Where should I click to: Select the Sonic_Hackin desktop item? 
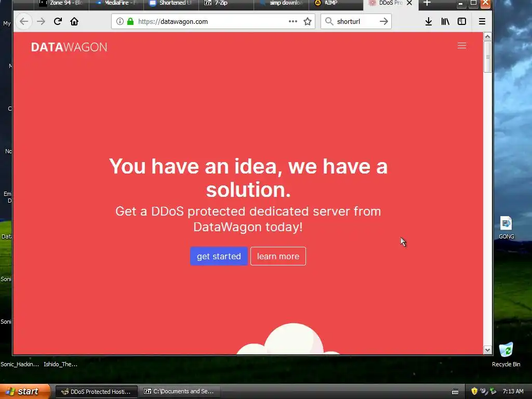click(20, 364)
